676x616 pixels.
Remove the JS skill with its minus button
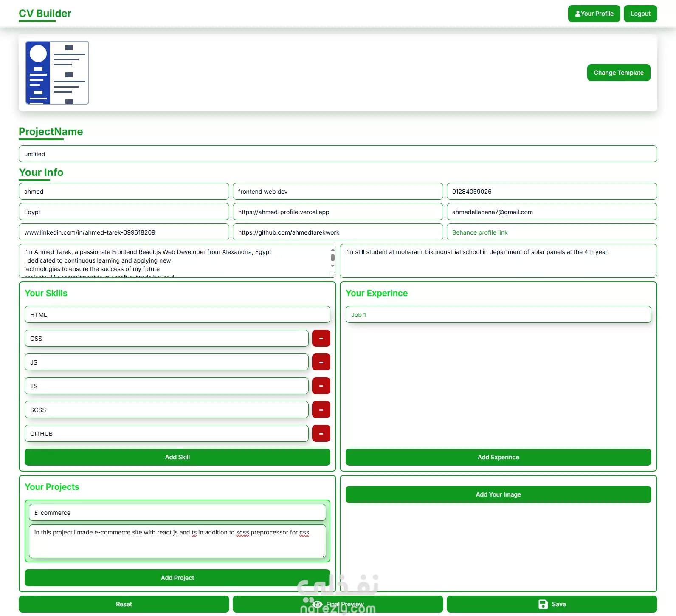pos(321,362)
